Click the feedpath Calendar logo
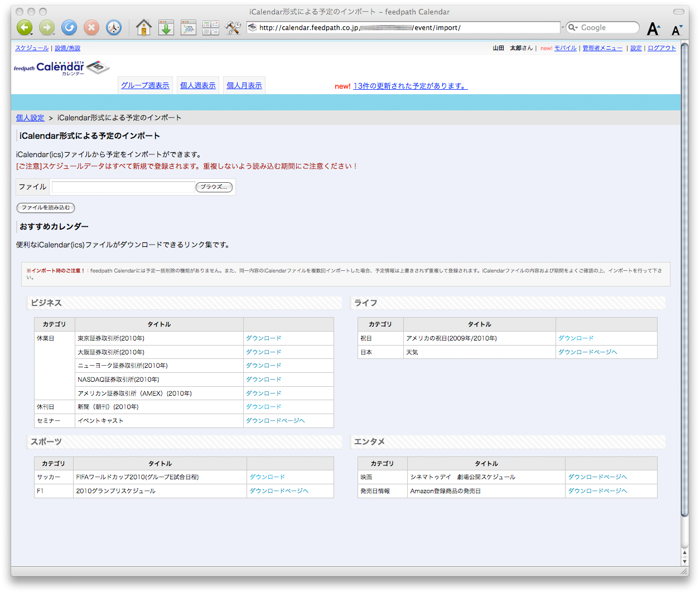This screenshot has height=593, width=700. [60, 68]
